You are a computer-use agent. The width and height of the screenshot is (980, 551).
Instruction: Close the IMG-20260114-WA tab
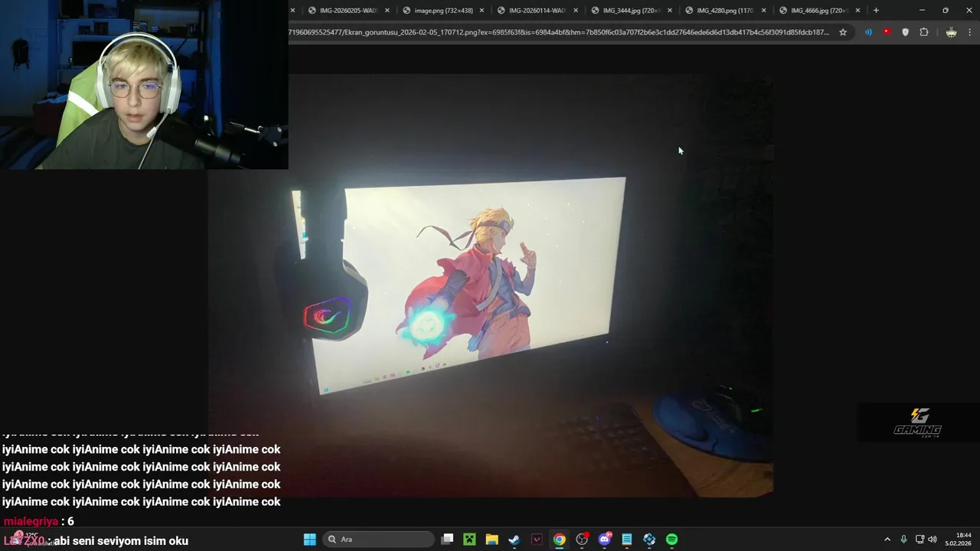pos(576,10)
